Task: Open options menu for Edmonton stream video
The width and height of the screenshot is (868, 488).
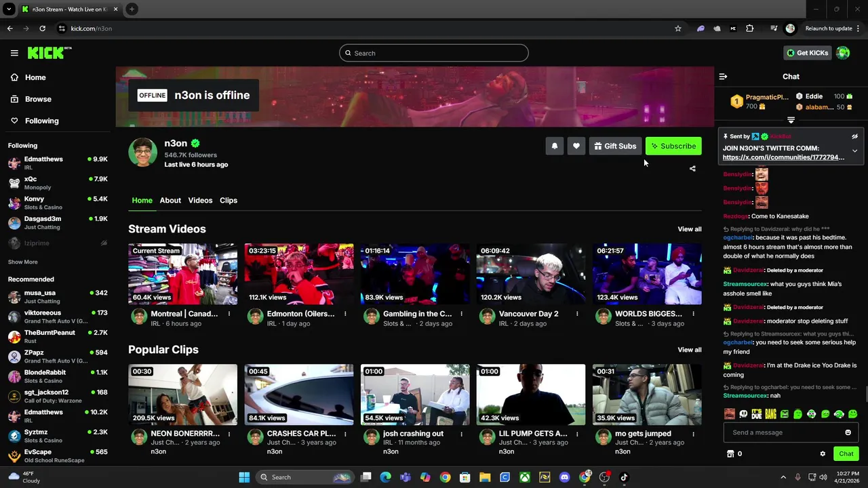Action: 345,314
